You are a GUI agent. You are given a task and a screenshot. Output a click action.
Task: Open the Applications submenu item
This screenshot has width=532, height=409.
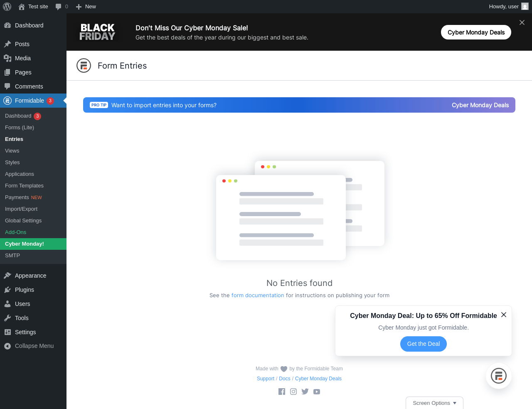pyautogui.click(x=33, y=174)
